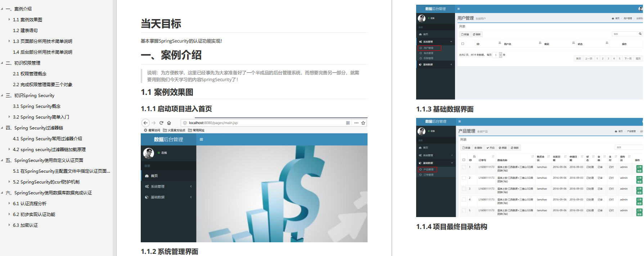
Task: Open the 火狐官方站点 bookmark folder
Action: 174,130
